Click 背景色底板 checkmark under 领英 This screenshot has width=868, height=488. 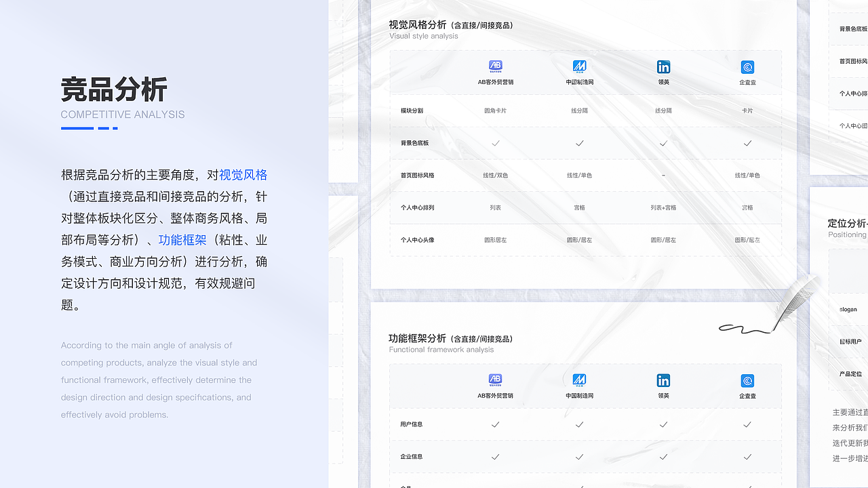663,143
